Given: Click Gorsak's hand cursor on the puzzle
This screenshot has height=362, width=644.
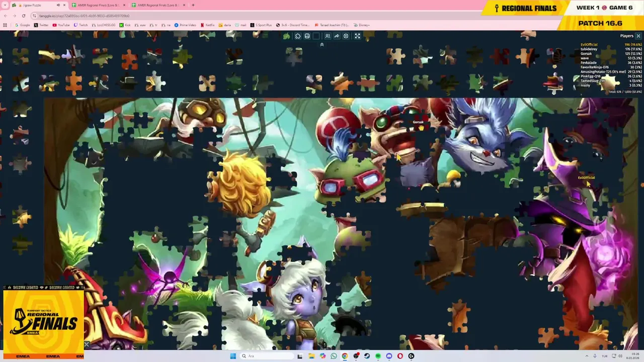Looking at the screenshot, I should pos(421,128).
